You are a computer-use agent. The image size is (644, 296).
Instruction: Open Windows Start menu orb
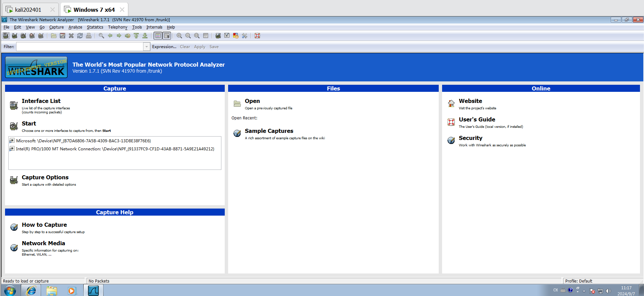10,291
